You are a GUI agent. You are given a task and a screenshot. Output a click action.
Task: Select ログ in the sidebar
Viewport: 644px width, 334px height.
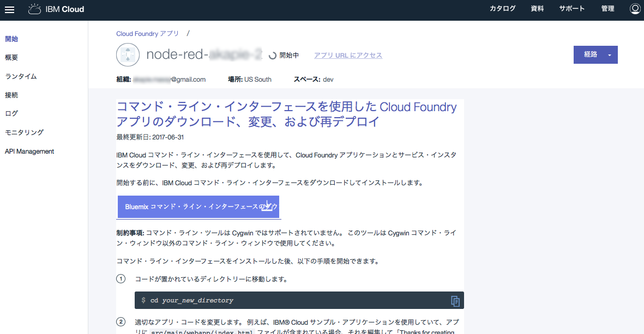(11, 113)
